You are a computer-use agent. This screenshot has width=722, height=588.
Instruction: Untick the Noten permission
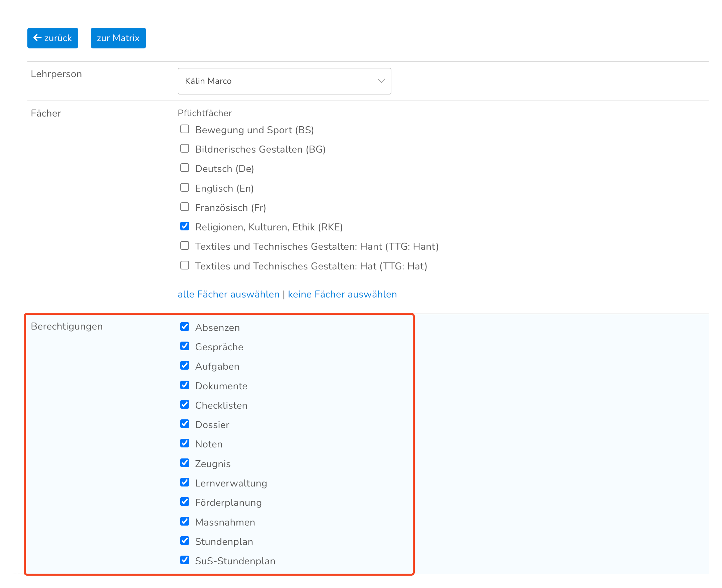tap(185, 443)
